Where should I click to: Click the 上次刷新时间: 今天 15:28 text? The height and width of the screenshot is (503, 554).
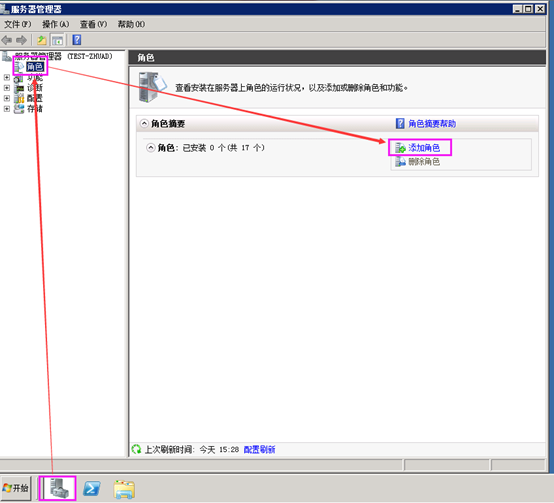[x=192, y=450]
